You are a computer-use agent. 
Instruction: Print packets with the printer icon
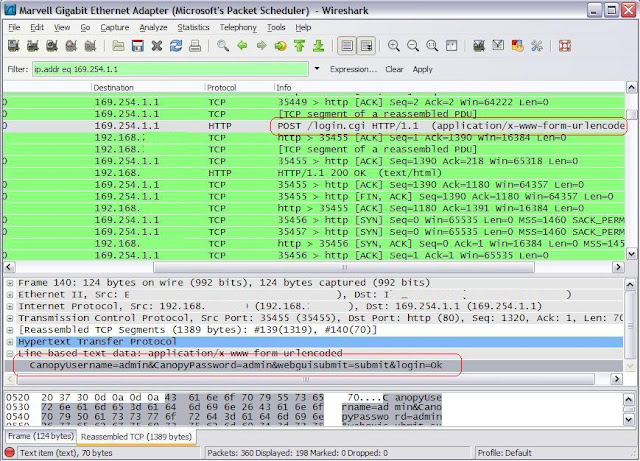195,46
